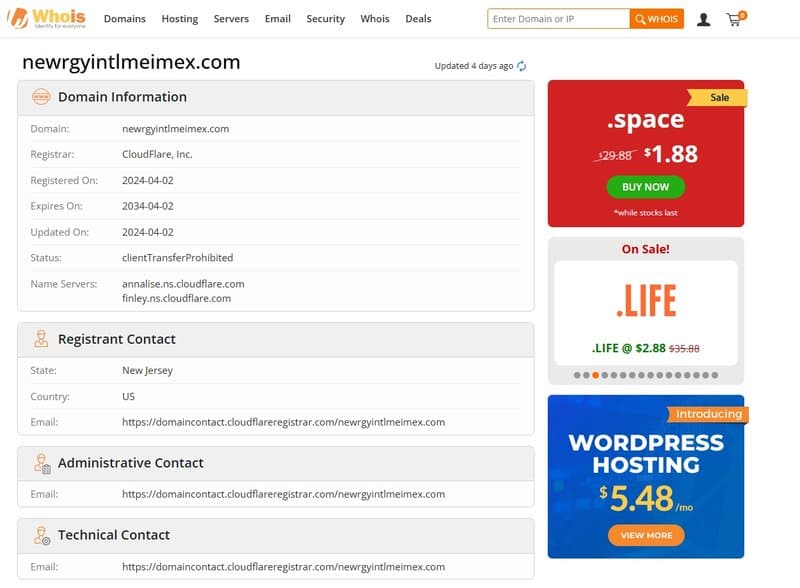The width and height of the screenshot is (800, 588).
Task: Open the user account icon
Action: [704, 19]
